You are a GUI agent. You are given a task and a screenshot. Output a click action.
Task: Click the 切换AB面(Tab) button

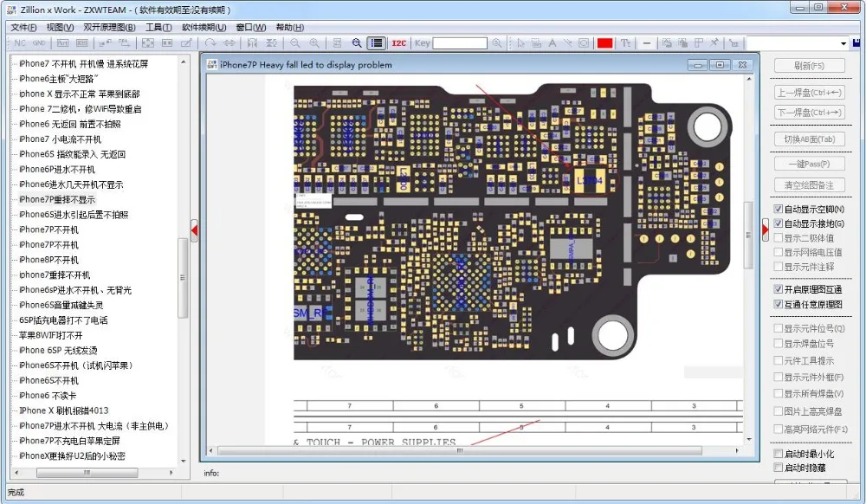coord(809,139)
